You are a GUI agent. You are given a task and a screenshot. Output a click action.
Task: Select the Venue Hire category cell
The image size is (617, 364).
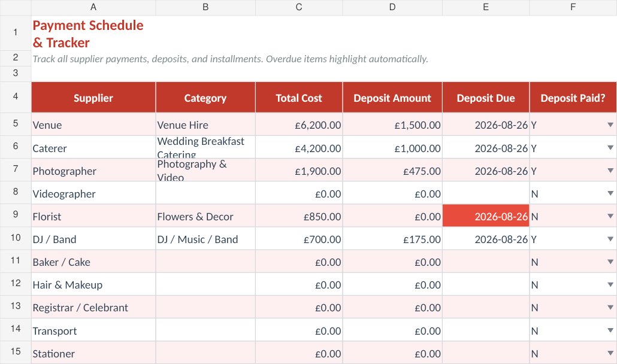[205, 125]
